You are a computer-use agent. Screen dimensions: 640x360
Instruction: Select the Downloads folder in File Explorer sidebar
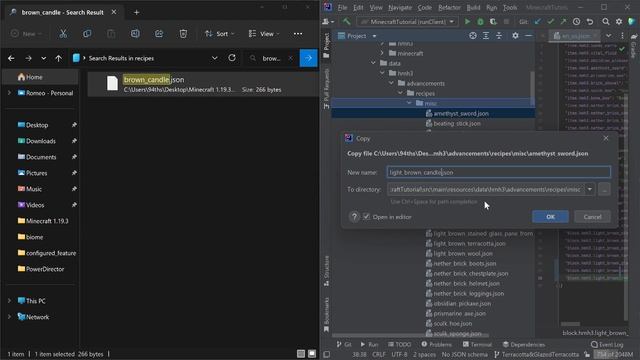(40, 141)
